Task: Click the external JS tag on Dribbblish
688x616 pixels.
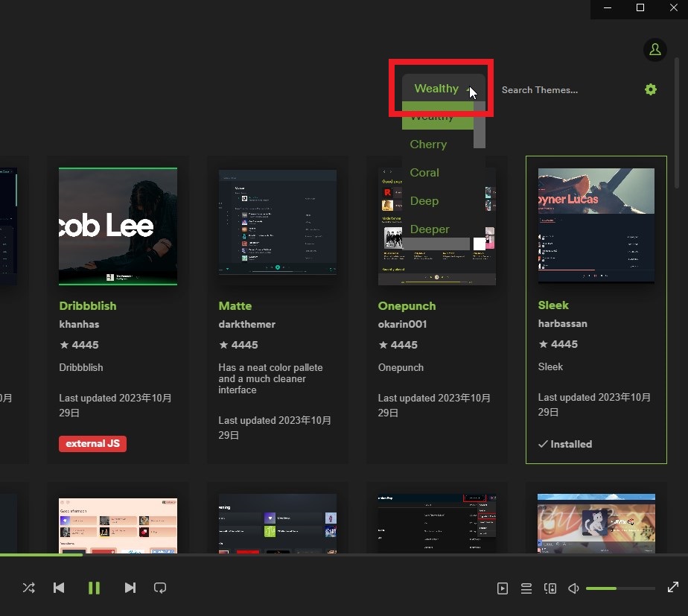Action: [92, 443]
